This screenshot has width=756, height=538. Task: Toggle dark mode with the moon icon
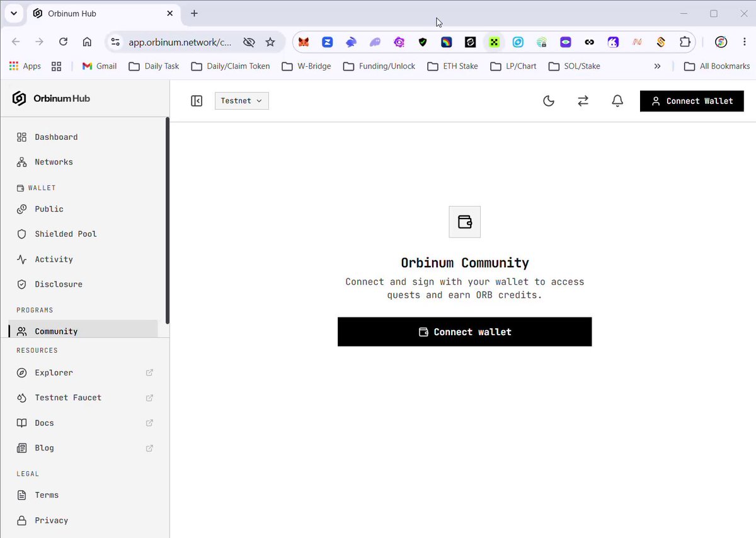(549, 101)
